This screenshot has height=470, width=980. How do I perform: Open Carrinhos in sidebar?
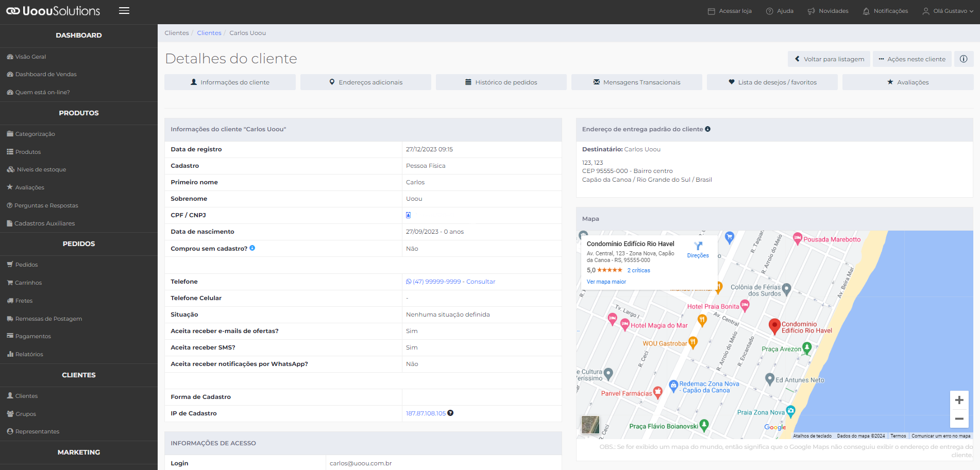(24, 283)
